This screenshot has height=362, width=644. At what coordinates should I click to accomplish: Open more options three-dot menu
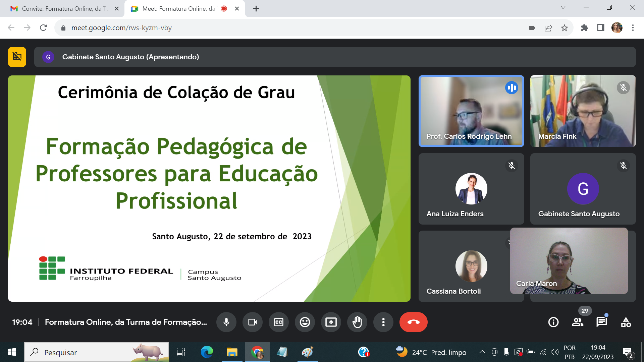[383, 322]
